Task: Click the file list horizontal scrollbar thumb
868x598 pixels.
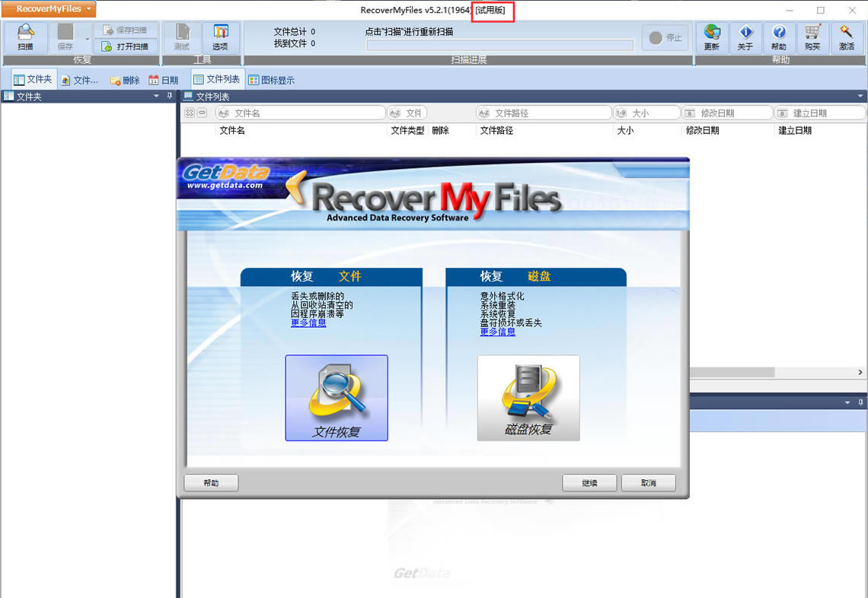Action: (x=732, y=372)
